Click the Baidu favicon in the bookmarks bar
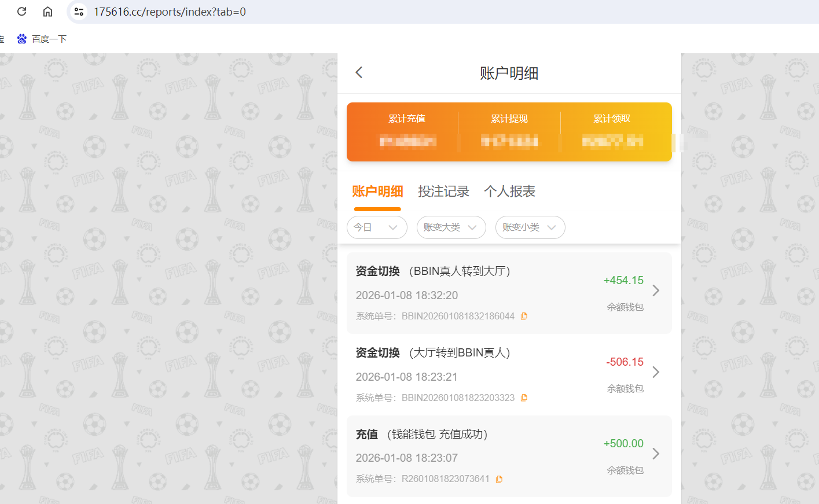Viewport: 819px width, 504px height. (x=21, y=39)
